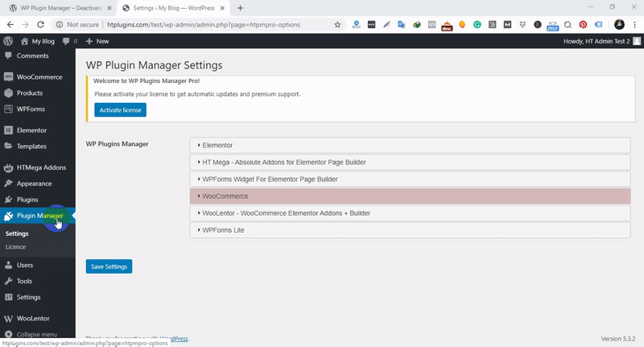The height and width of the screenshot is (347, 644).
Task: Open the HTMega Addons menu
Action: [x=40, y=167]
